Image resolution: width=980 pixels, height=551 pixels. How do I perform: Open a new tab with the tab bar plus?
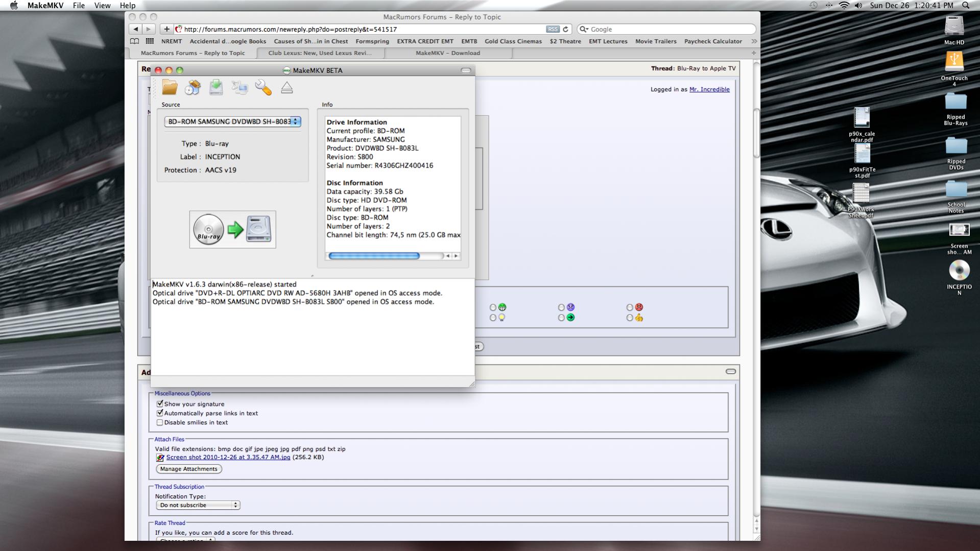coord(754,53)
